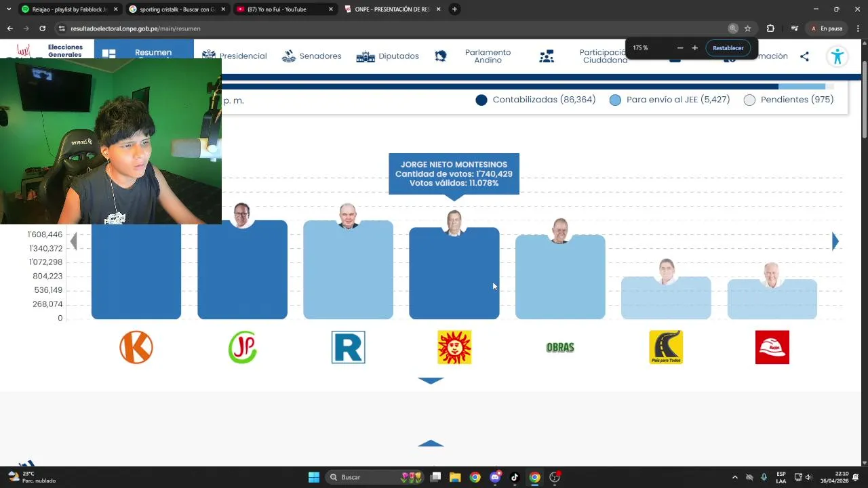Reset zoom with the Restablecer button
Image resolution: width=868 pixels, height=488 pixels.
click(728, 48)
